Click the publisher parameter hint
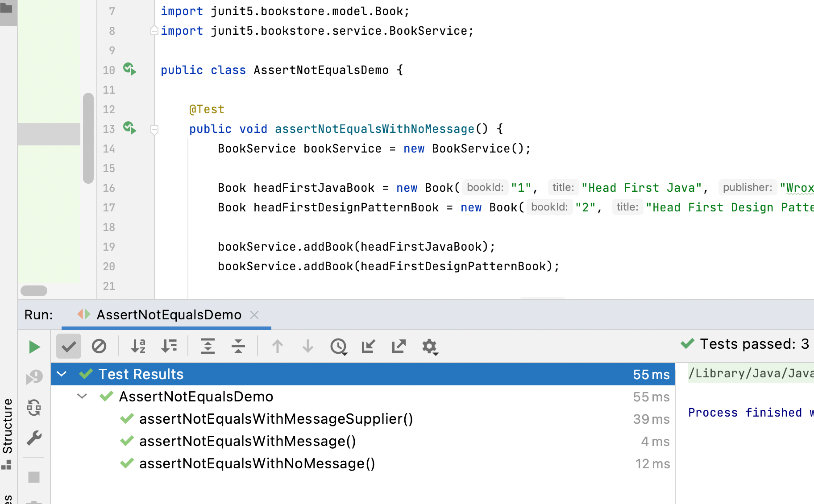 748,187
